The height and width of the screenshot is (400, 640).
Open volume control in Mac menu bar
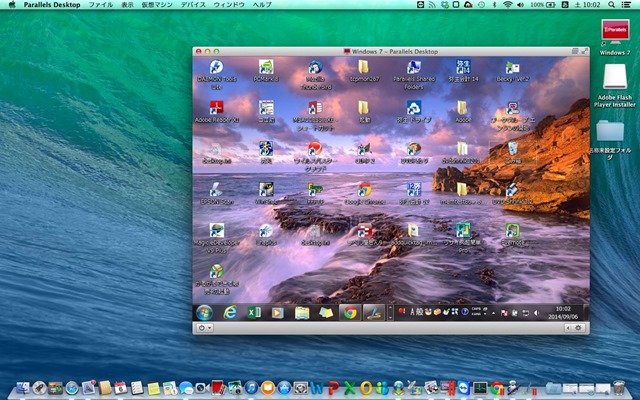(520, 4)
